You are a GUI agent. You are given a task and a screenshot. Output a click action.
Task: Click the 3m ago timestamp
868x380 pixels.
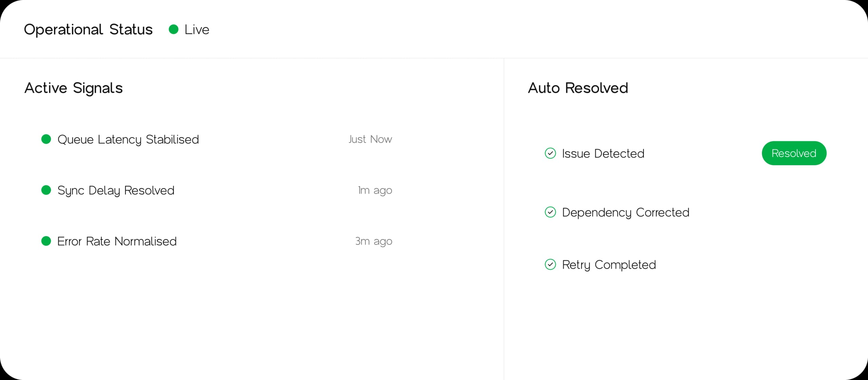(374, 241)
